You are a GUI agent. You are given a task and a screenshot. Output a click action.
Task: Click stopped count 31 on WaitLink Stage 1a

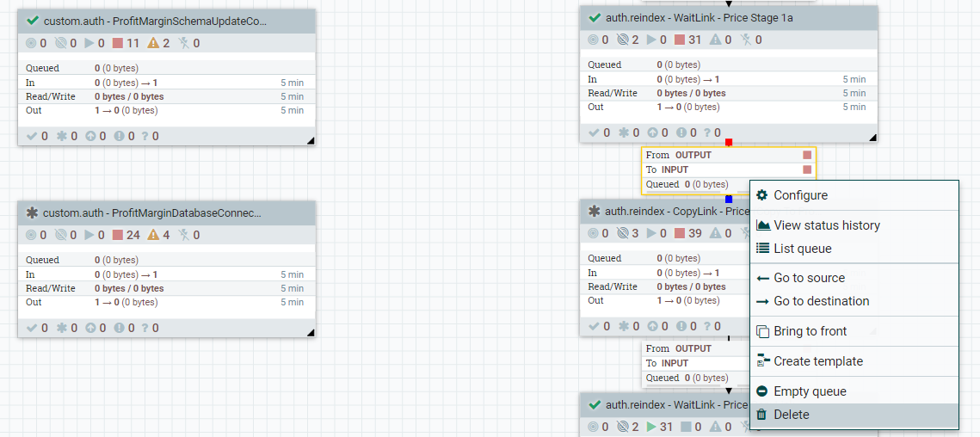pos(688,40)
